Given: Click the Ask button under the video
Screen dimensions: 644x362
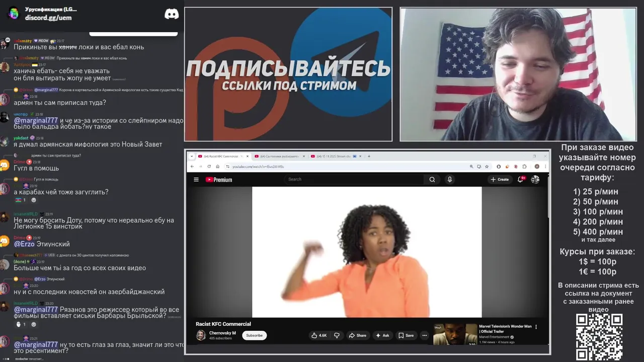Looking at the screenshot, I should pyautogui.click(x=382, y=335).
